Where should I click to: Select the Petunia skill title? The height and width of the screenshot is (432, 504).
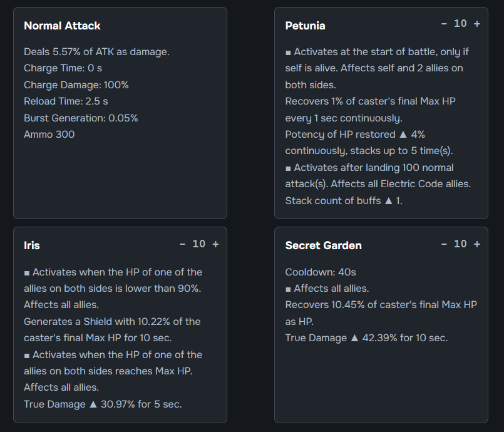[x=305, y=26]
